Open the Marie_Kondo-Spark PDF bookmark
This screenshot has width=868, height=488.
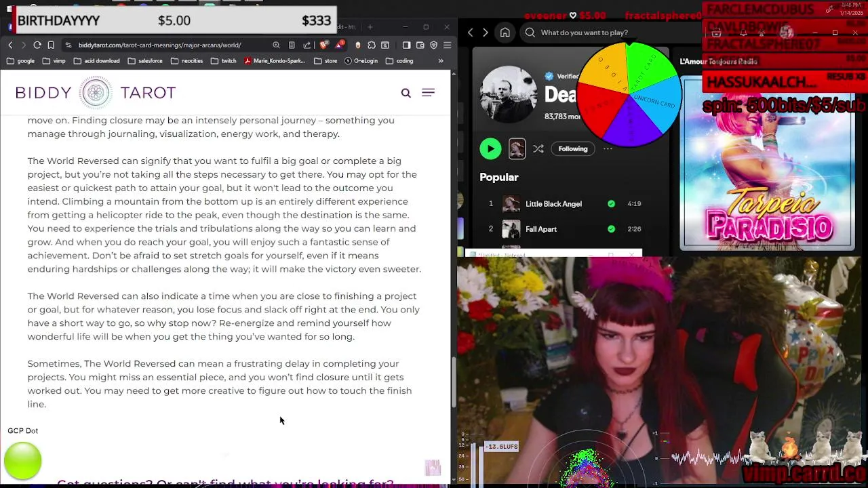275,61
